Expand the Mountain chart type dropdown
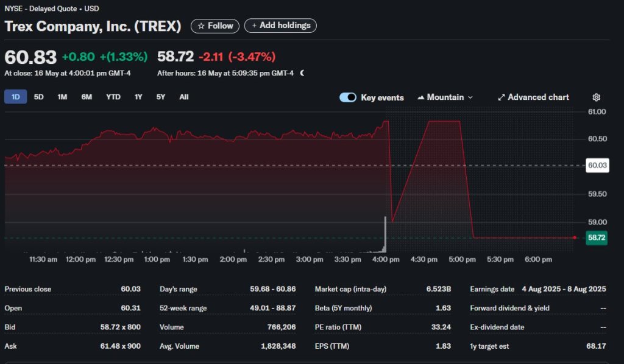This screenshot has height=364, width=624. coord(445,97)
